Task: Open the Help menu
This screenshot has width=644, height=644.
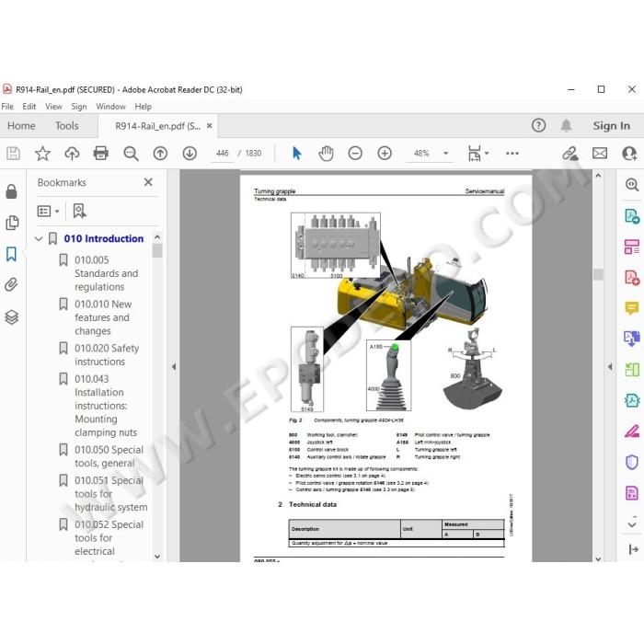Action: pos(143,107)
